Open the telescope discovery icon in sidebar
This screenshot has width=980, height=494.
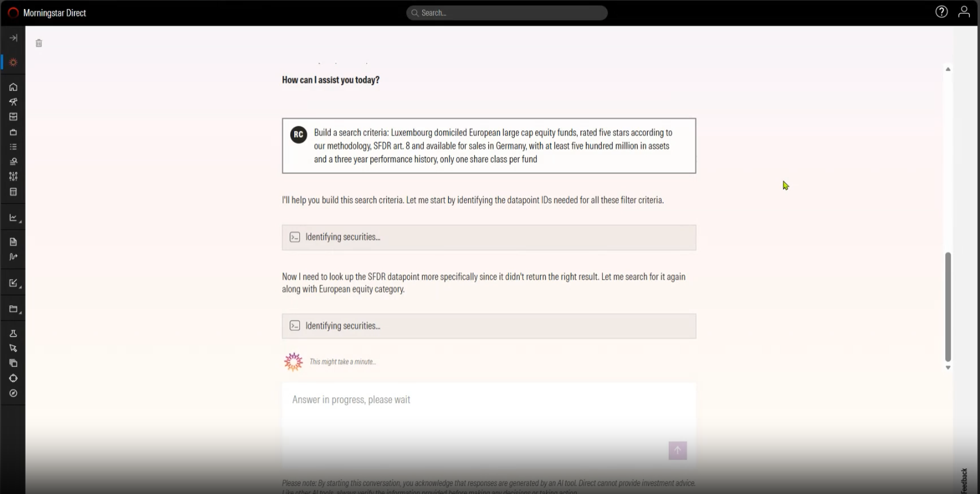[x=13, y=102]
